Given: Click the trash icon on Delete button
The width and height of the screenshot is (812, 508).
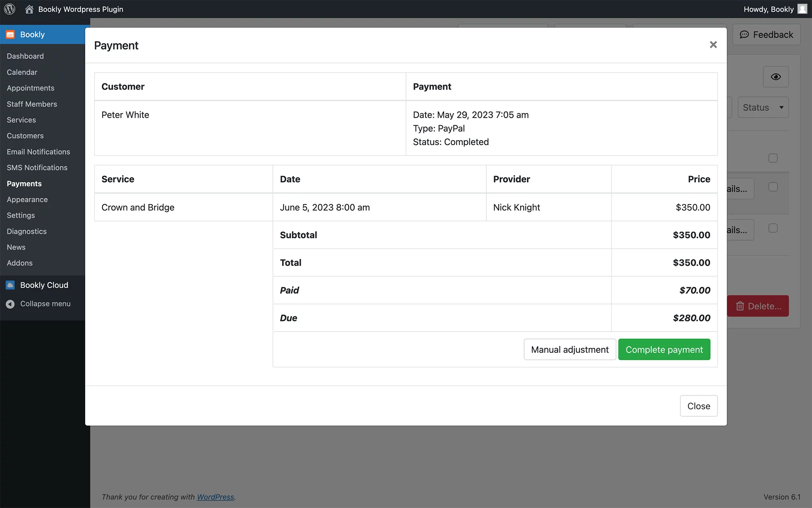Looking at the screenshot, I should (x=740, y=306).
